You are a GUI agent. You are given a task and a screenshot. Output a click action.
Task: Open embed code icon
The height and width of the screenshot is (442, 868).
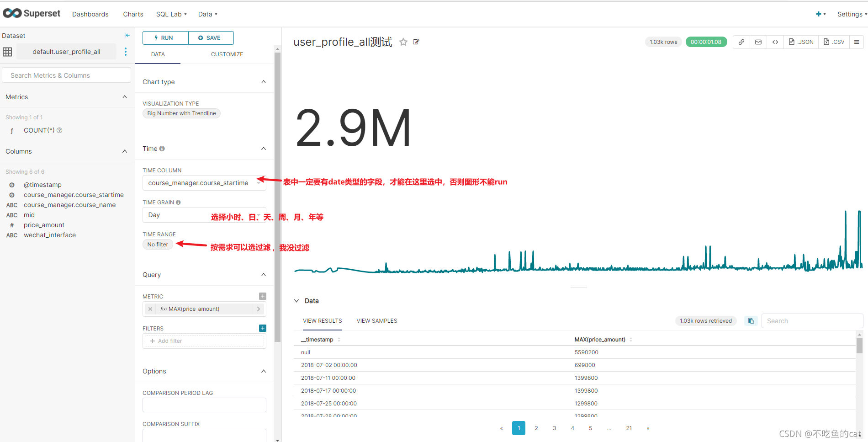click(x=775, y=42)
